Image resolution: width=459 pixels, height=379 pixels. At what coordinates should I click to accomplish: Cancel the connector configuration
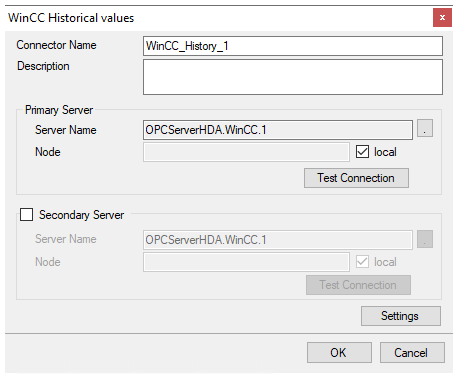coord(412,353)
